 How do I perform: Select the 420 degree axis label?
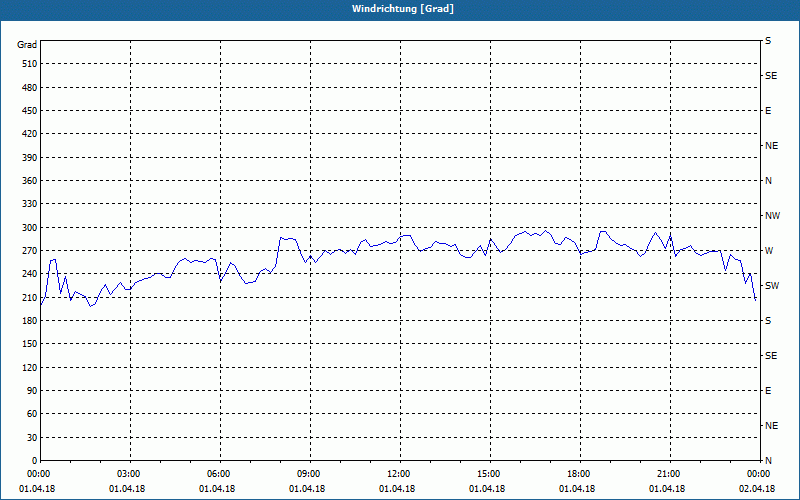[30, 134]
